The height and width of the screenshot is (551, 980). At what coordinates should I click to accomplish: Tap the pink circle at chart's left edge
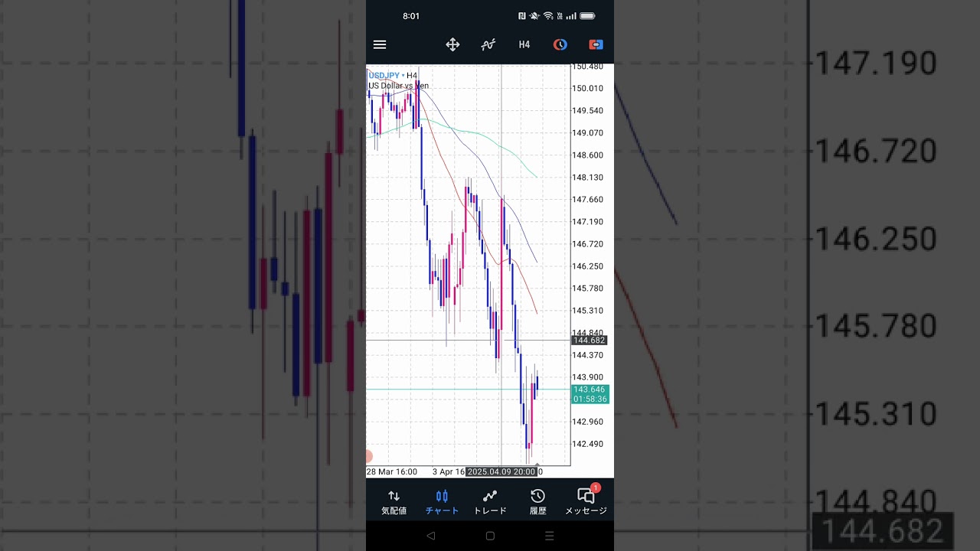coord(368,457)
